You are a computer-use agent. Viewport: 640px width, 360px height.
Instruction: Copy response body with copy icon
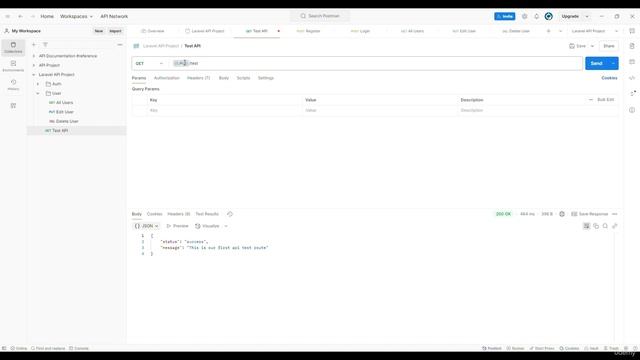coord(596,226)
